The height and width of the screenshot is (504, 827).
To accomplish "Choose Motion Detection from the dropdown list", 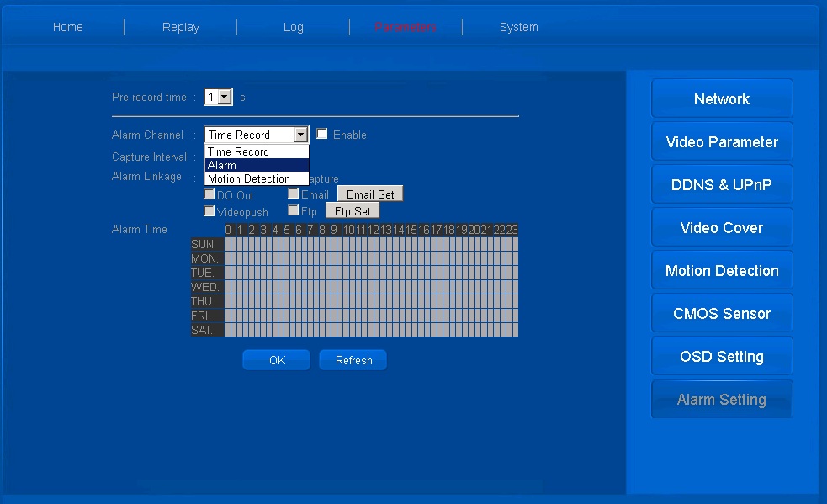I will pyautogui.click(x=249, y=179).
